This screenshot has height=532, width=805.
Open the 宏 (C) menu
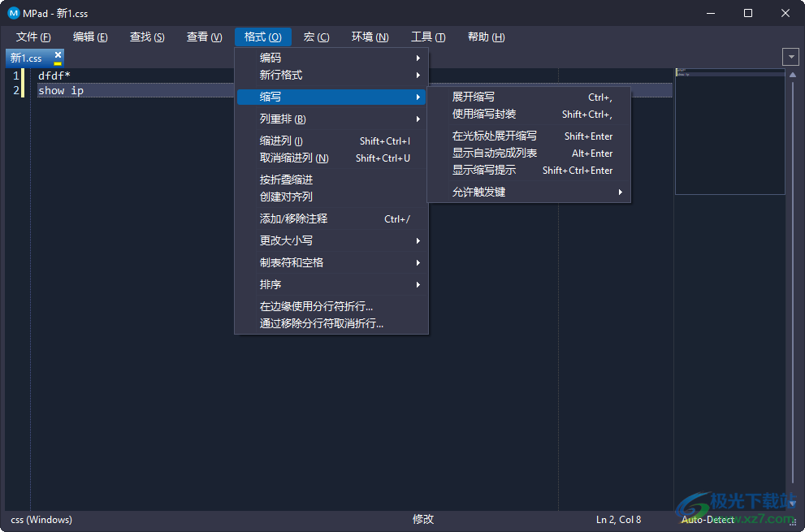tap(316, 37)
